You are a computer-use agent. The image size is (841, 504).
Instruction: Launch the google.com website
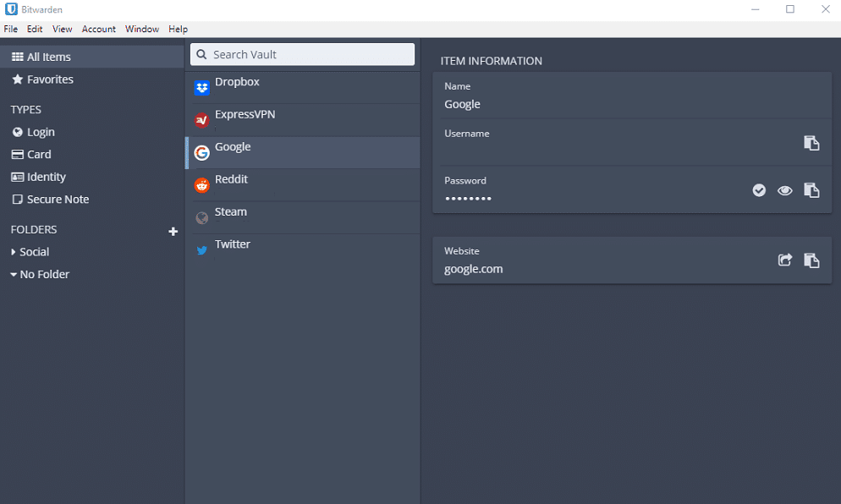click(784, 260)
